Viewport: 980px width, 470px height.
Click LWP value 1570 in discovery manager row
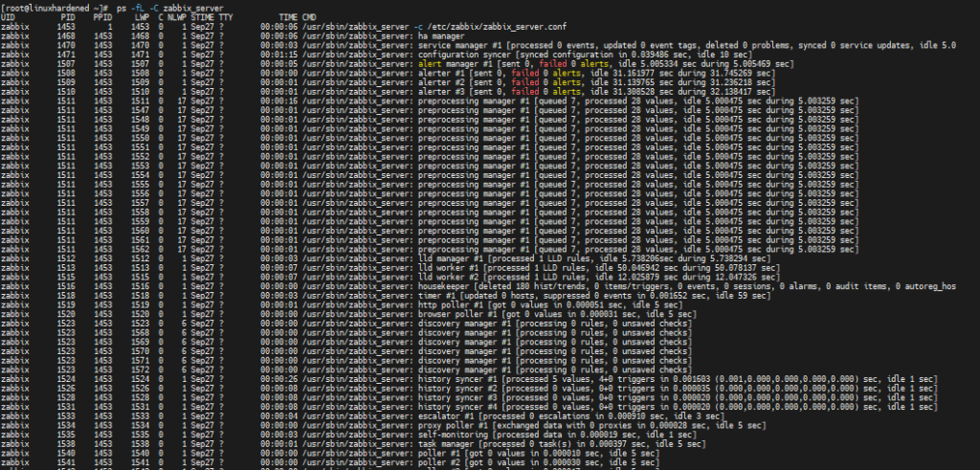(140, 351)
